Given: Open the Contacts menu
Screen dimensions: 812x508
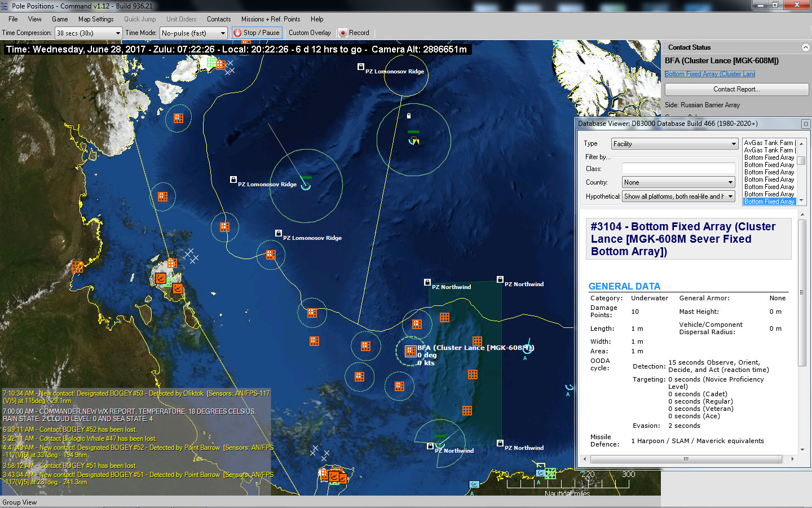Looking at the screenshot, I should [219, 19].
